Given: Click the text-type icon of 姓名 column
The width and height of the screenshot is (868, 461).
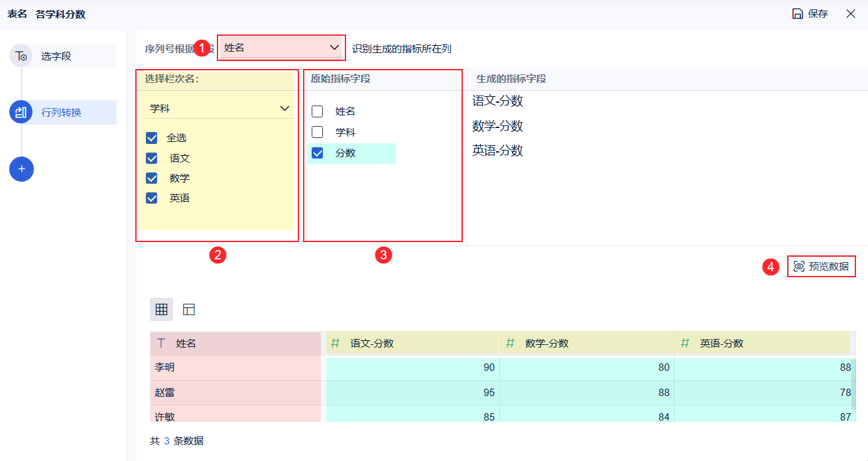Looking at the screenshot, I should (161, 343).
